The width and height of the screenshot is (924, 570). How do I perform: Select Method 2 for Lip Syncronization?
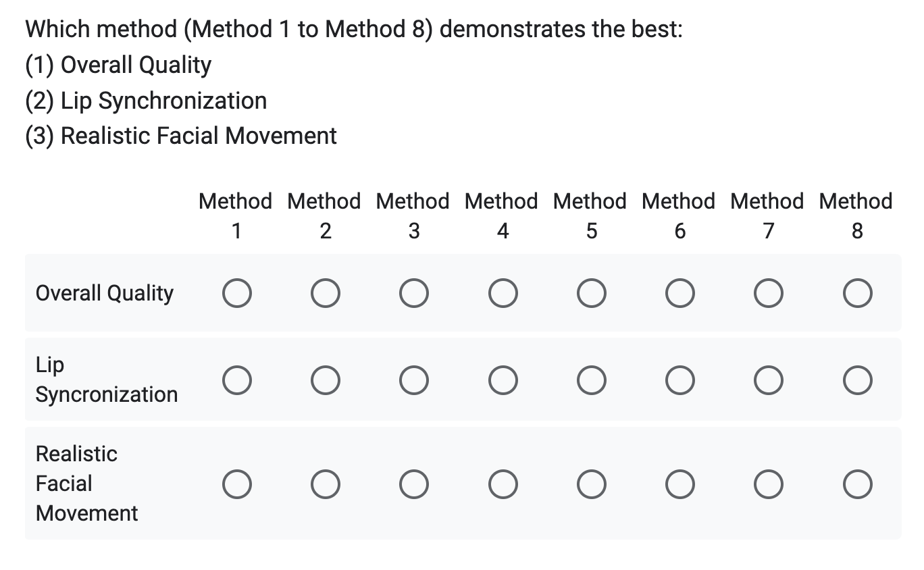(325, 380)
